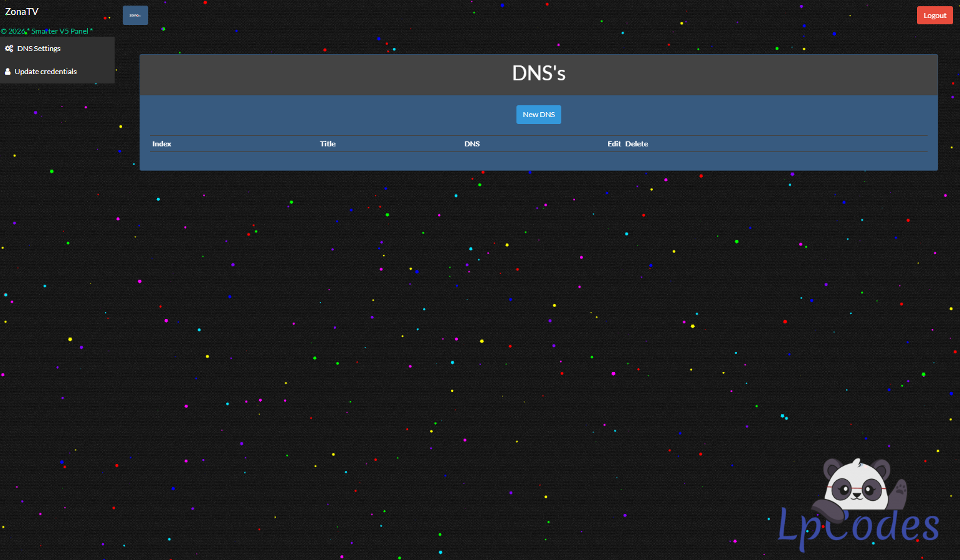Click the ZonaTV brand title
The image size is (960, 560).
[x=22, y=12]
